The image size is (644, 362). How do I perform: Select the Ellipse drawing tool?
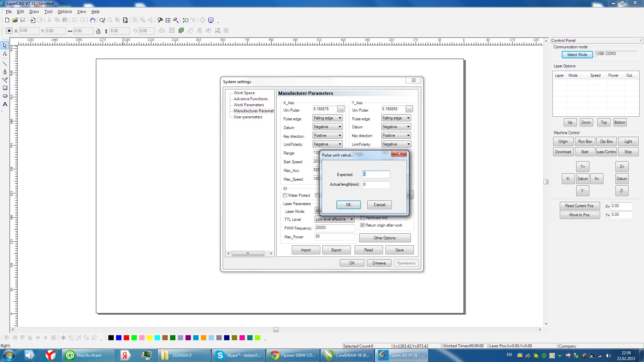coord(5,96)
